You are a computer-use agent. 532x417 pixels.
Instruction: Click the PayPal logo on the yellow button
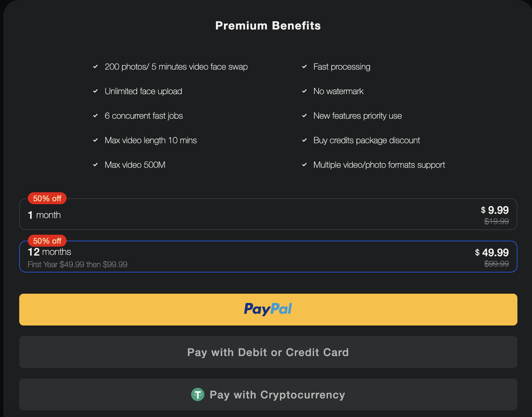[x=268, y=309]
